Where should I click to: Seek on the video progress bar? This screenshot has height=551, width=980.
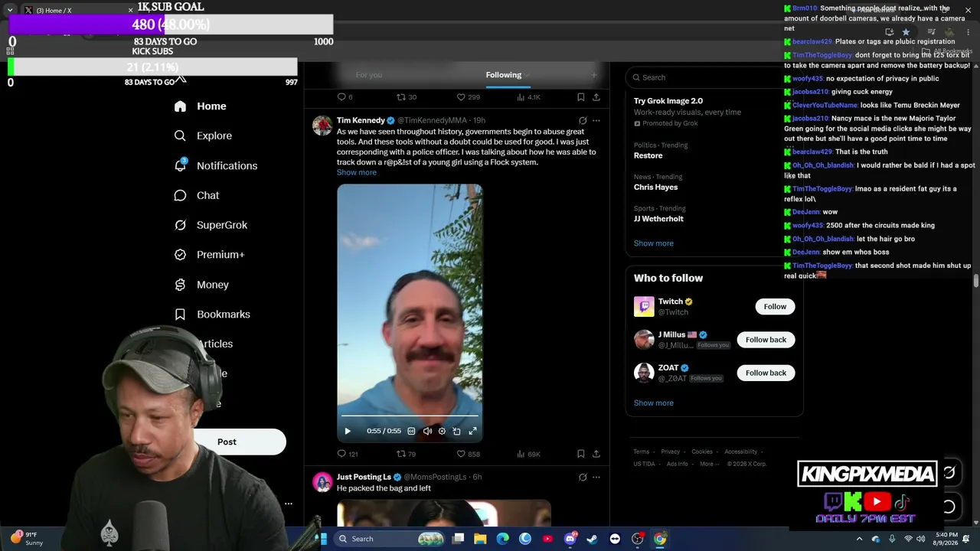[410, 416]
